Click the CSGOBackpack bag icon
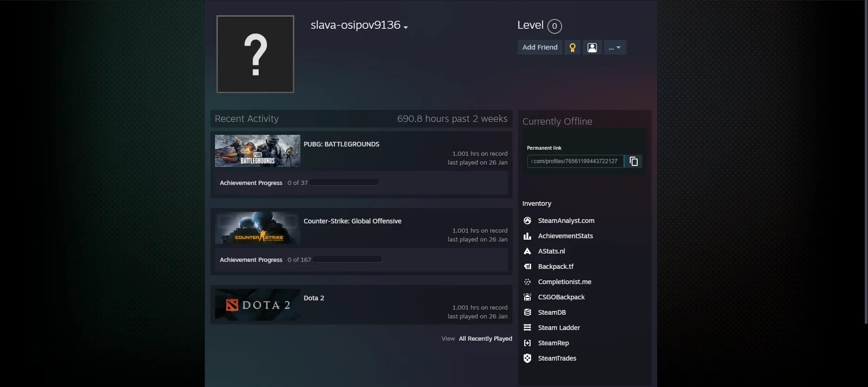This screenshot has height=387, width=868. 527,297
